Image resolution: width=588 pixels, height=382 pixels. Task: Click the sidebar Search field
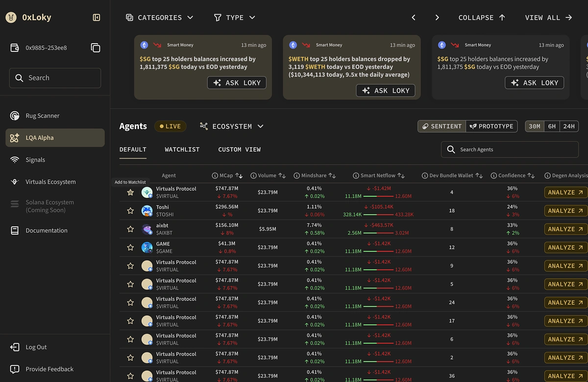55,78
